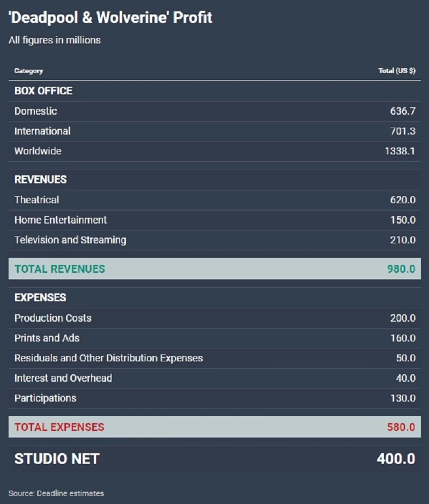Select the Theatrical row label
Viewport: 429px width, 504px height.
pos(36,200)
